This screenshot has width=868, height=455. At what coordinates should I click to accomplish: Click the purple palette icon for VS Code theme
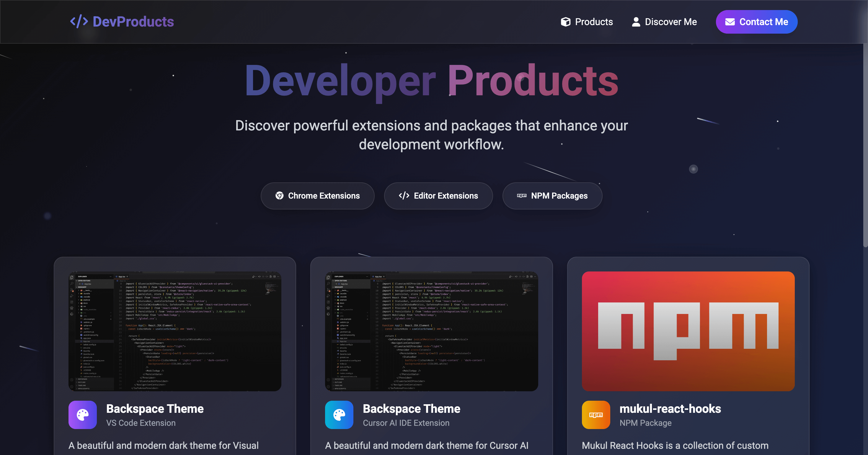click(83, 415)
